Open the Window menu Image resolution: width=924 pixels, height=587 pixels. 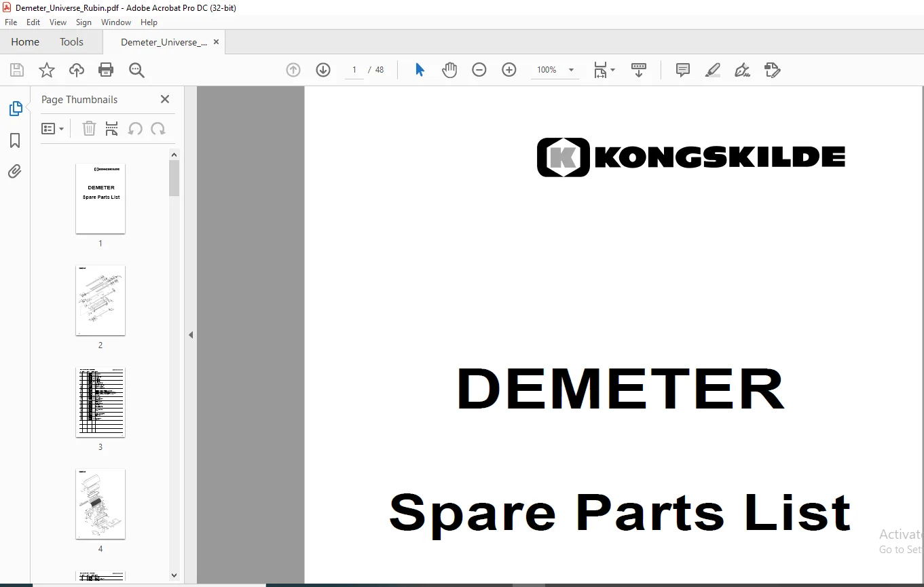tap(116, 22)
